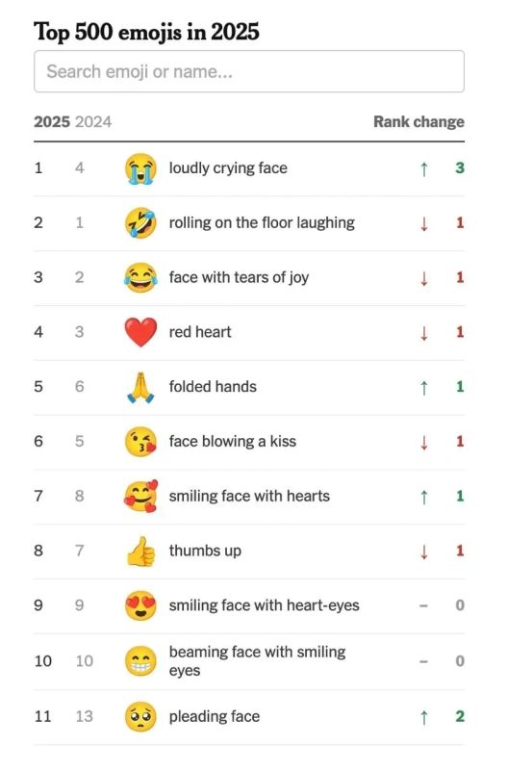532x770 pixels.
Task: Select the red heart emoji
Action: 140,332
